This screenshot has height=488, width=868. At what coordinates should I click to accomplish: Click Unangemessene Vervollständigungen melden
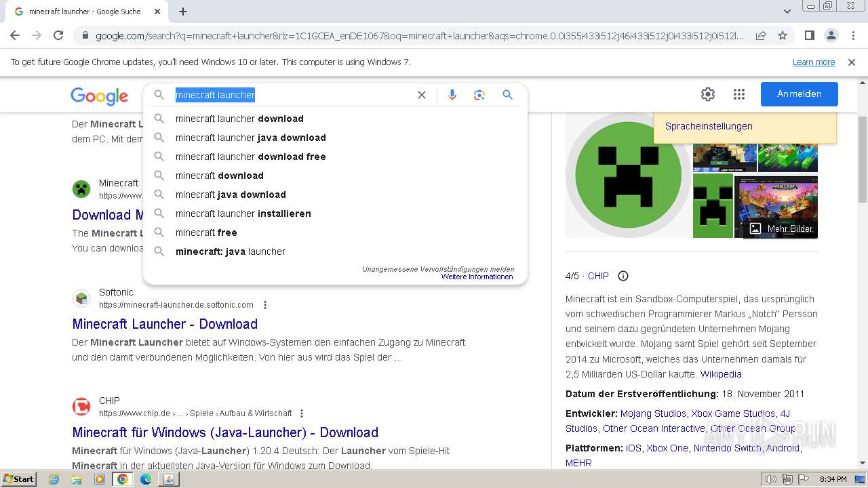(x=438, y=269)
